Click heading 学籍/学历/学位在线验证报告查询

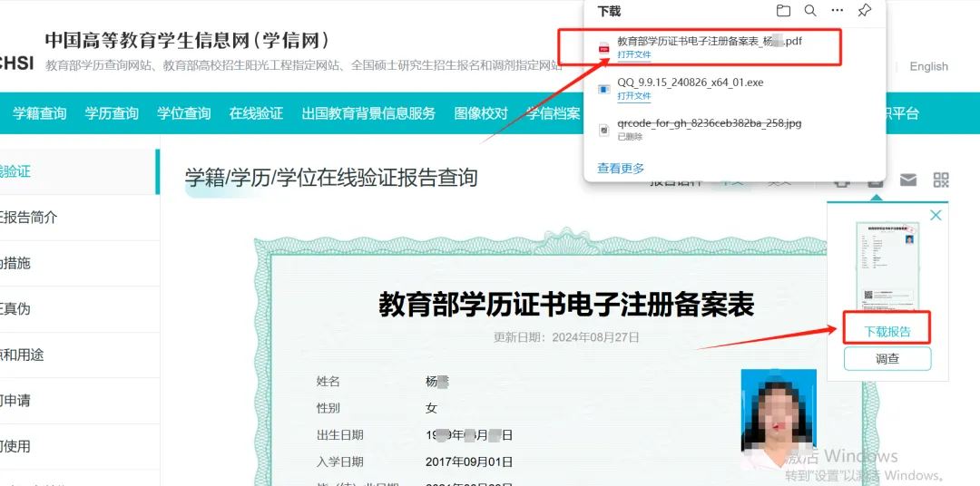[331, 178]
